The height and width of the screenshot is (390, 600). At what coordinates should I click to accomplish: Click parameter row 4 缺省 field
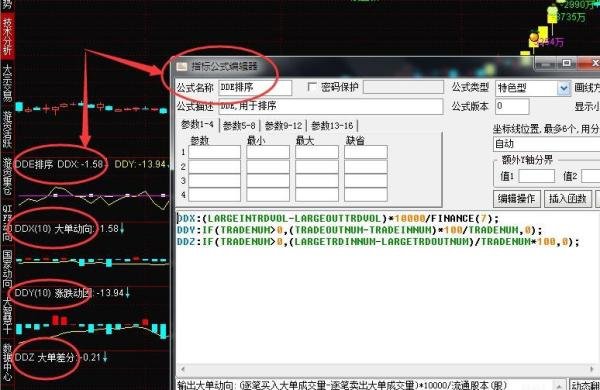366,195
